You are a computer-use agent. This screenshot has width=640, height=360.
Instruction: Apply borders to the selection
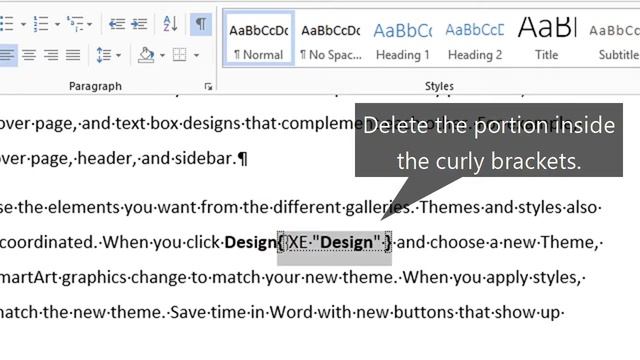click(180, 55)
